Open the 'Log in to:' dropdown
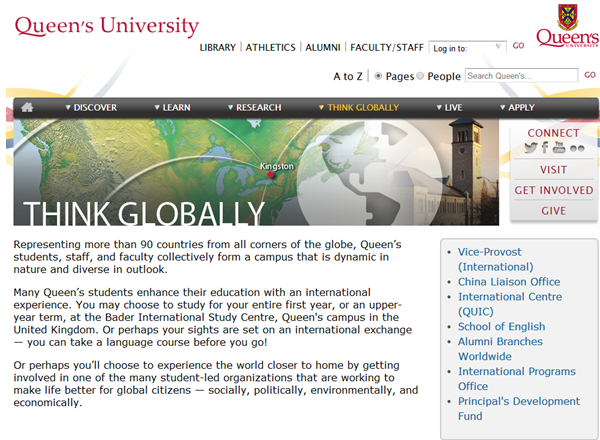 click(468, 48)
